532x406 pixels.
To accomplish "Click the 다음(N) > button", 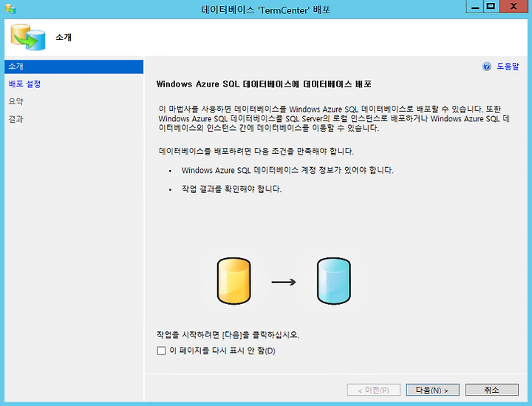I will pyautogui.click(x=432, y=390).
